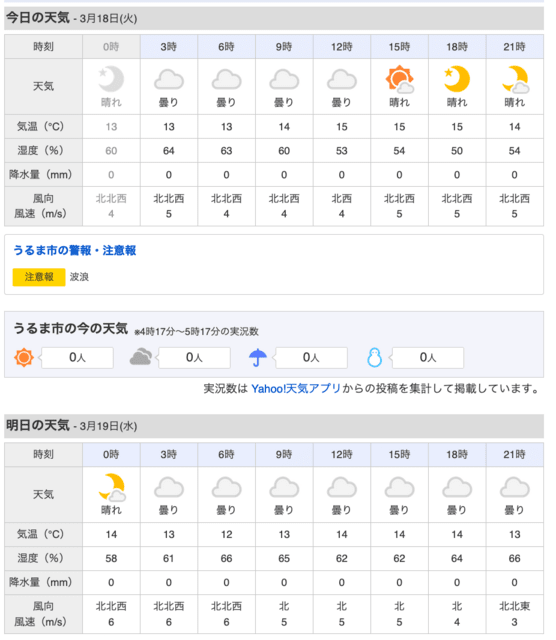
Task: Click the 今日の天気 section heading
Action: 38,18
